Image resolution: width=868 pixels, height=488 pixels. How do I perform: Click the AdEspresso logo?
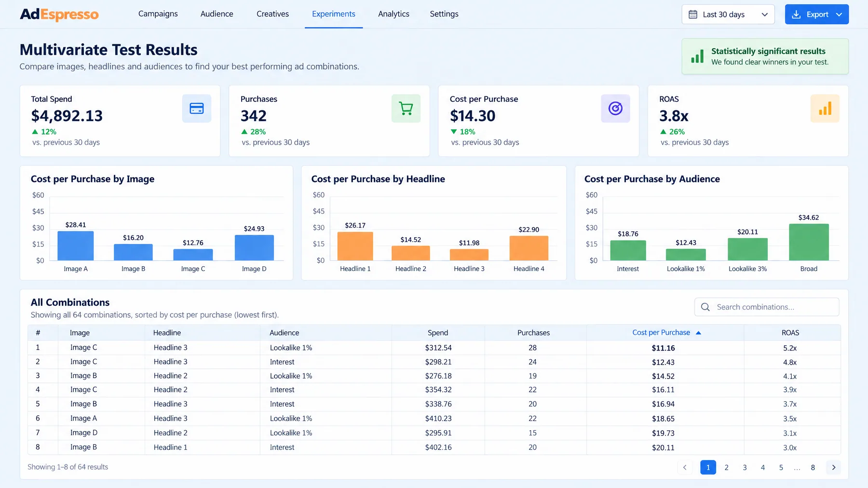click(59, 14)
